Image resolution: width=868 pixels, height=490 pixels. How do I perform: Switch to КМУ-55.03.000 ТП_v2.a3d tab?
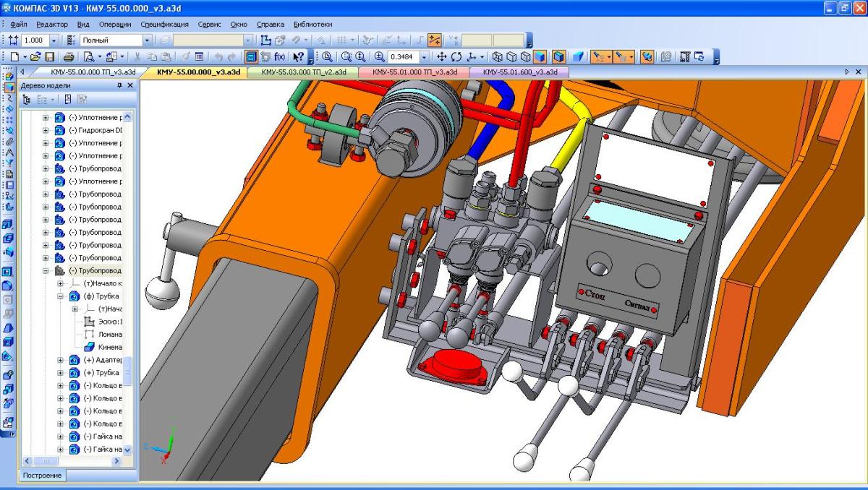[303, 72]
